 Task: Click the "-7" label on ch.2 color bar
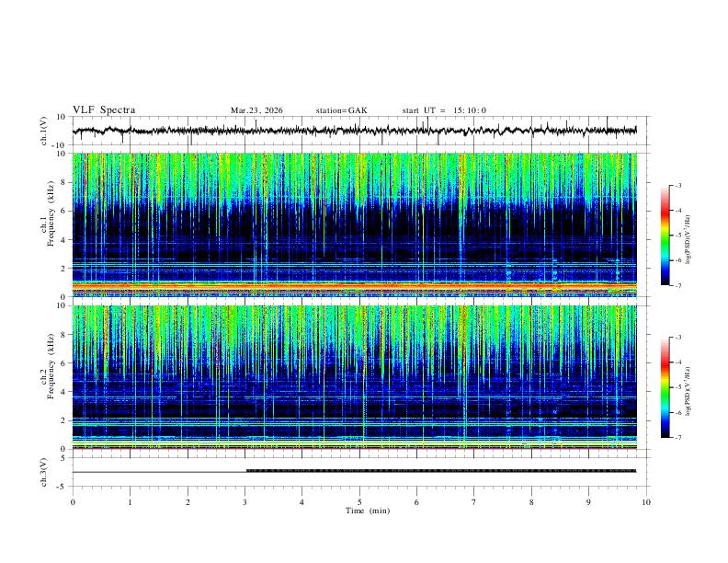click(x=677, y=438)
